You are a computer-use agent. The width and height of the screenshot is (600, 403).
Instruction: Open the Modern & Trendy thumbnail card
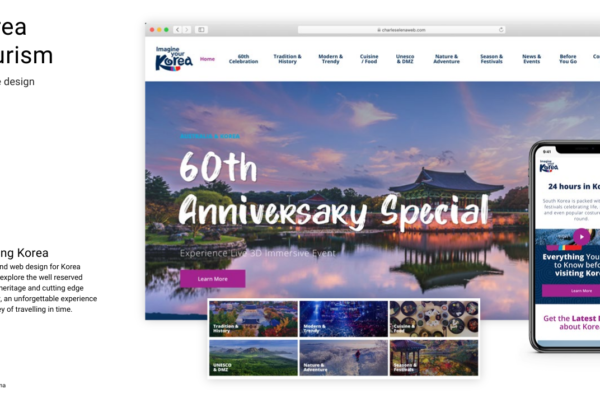click(344, 319)
